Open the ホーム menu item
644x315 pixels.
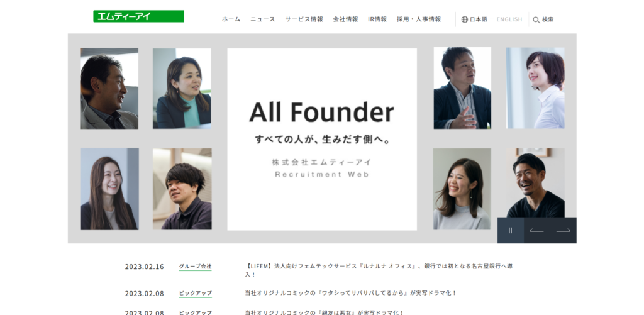[231, 19]
